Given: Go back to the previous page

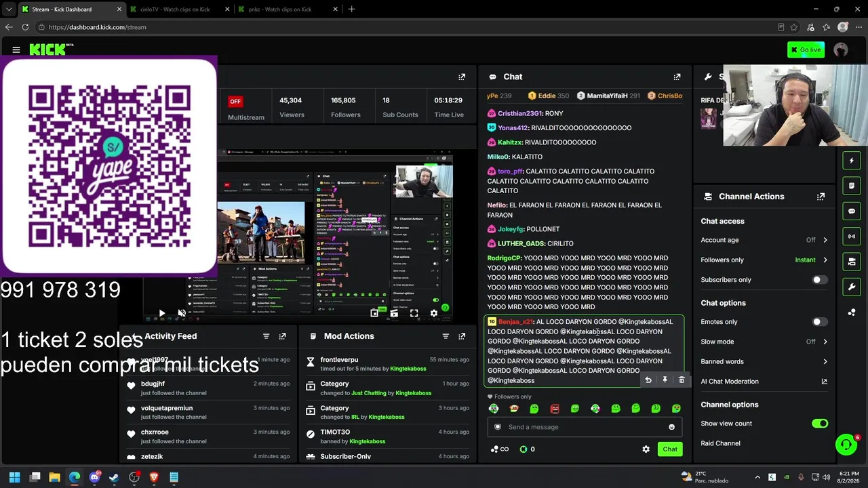Looking at the screenshot, I should click(x=9, y=27).
